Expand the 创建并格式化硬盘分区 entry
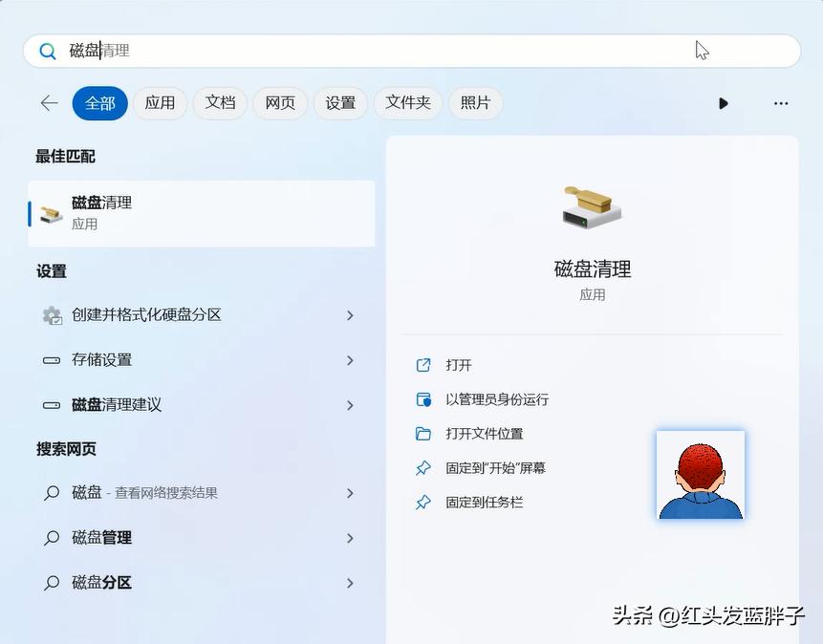This screenshot has height=644, width=823. click(351, 315)
